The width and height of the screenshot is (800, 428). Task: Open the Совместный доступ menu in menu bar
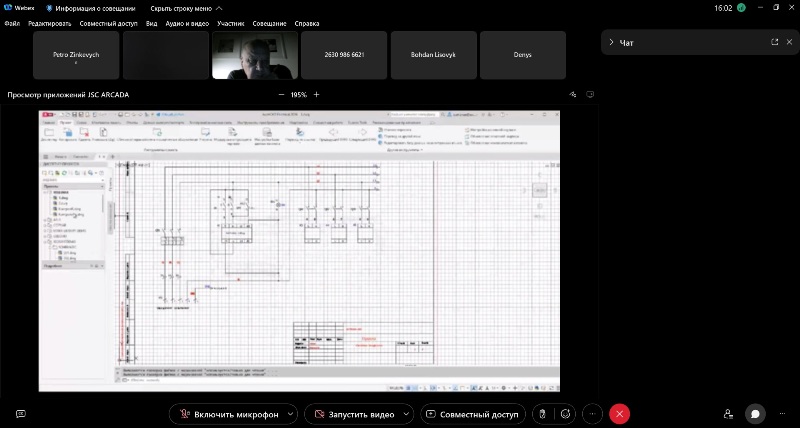coord(108,23)
